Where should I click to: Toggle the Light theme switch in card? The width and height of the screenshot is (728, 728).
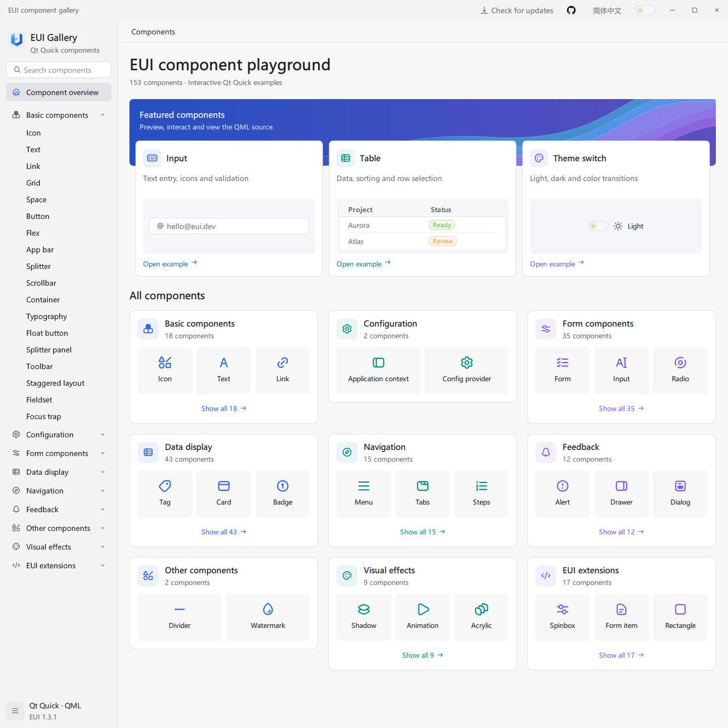pos(598,226)
